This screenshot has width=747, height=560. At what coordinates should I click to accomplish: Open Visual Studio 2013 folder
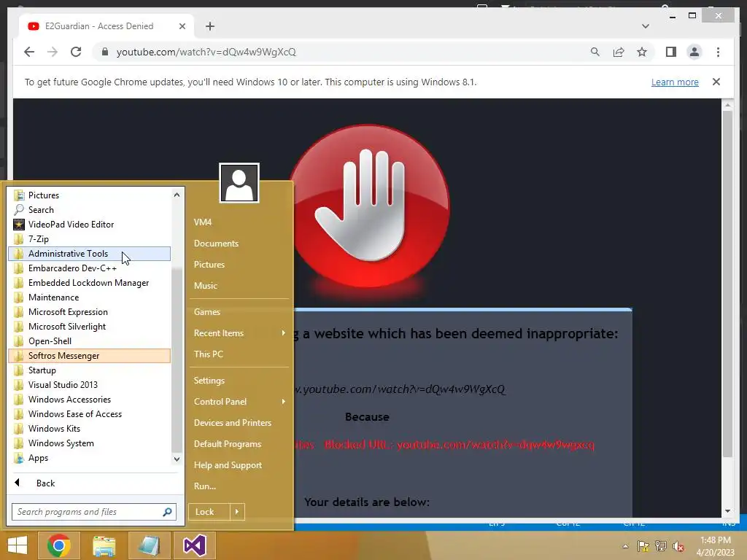click(x=90, y=385)
